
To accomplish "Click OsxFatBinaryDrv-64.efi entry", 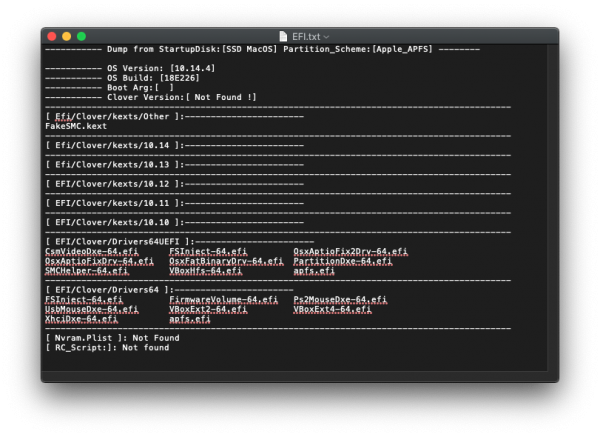I will click(226, 261).
